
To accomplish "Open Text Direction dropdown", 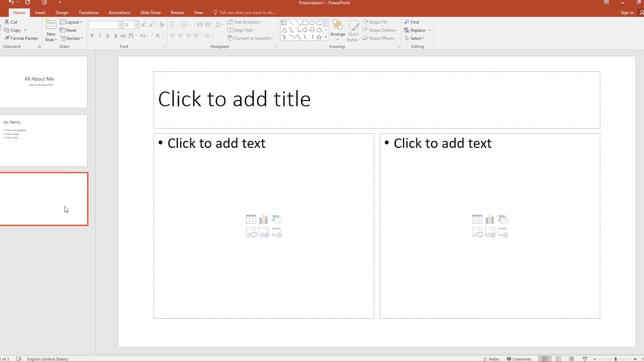I will 245,22.
